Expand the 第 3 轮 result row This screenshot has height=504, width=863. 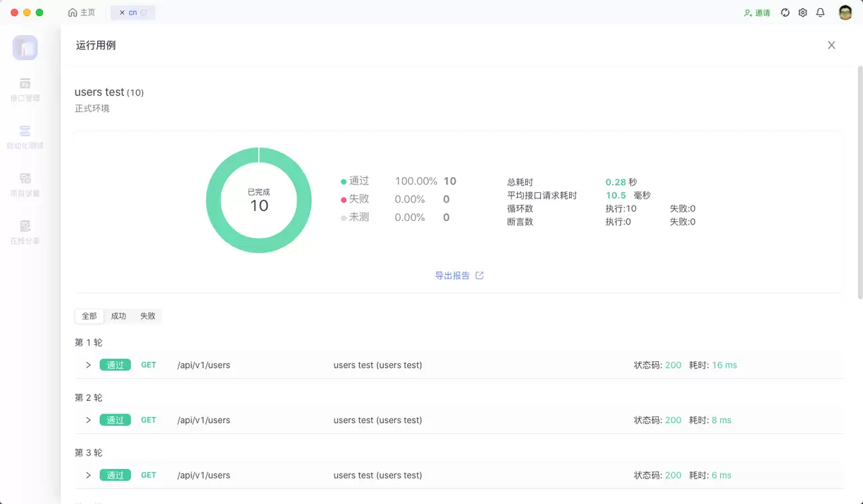pyautogui.click(x=88, y=476)
